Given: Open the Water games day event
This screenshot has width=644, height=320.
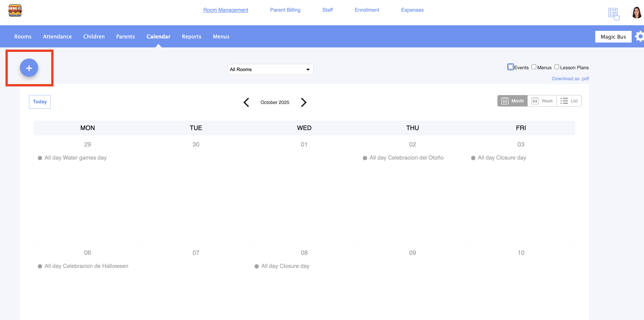Looking at the screenshot, I should click(x=75, y=158).
